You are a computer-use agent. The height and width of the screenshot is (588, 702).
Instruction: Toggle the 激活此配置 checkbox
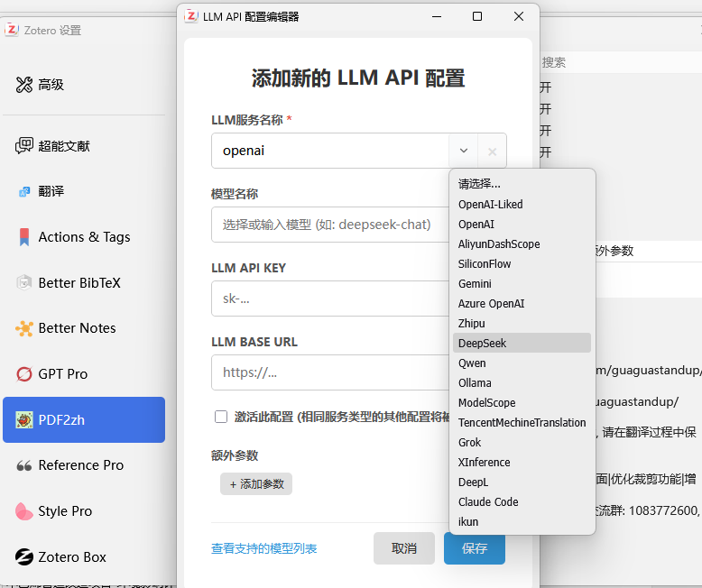pos(221,417)
